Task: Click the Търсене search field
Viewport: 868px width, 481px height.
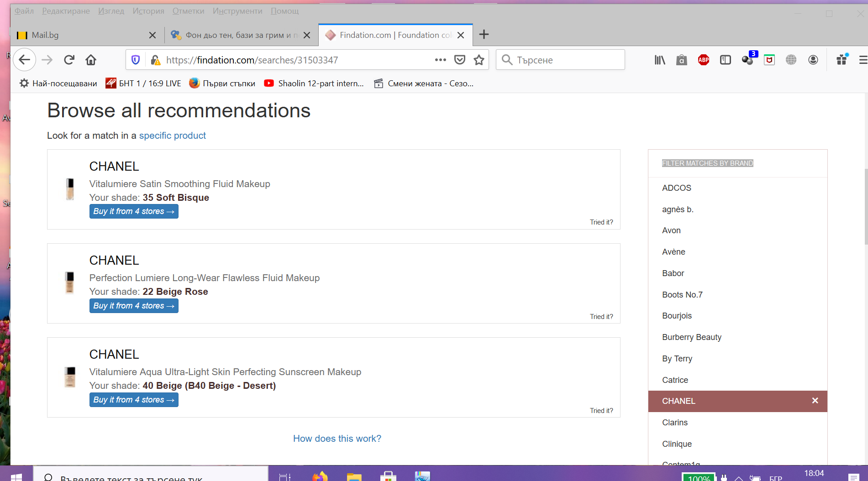Action: 566,60
